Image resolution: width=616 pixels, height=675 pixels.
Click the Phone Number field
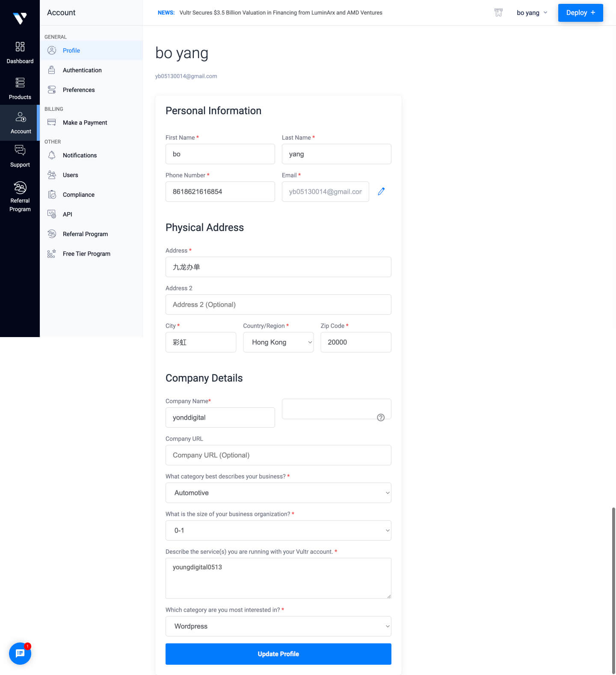click(x=220, y=192)
